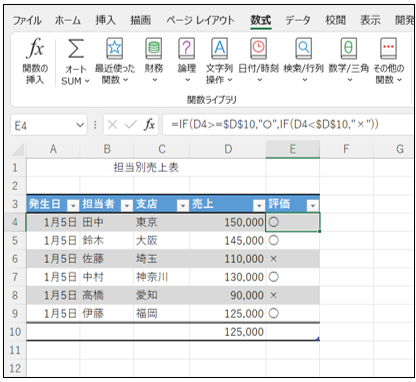416x382 pixels.
Task: Open the More Functions (その他の関数) icon
Action: point(388,49)
